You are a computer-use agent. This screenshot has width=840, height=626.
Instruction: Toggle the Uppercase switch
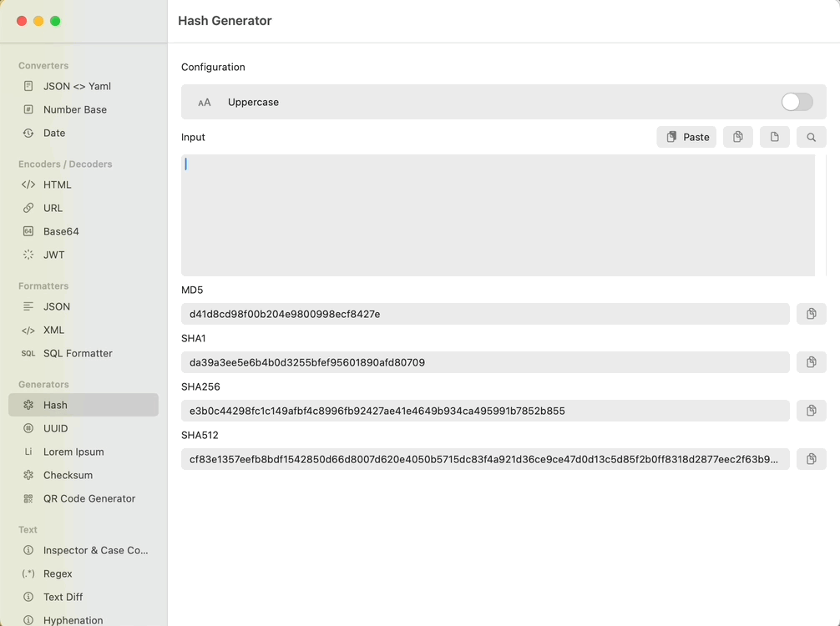(797, 102)
